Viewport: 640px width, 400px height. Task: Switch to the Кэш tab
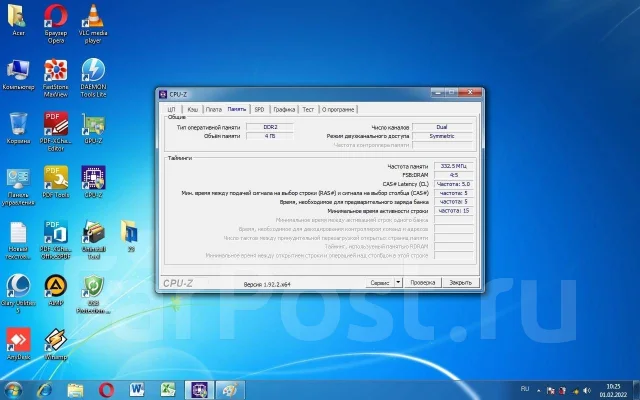coord(193,109)
